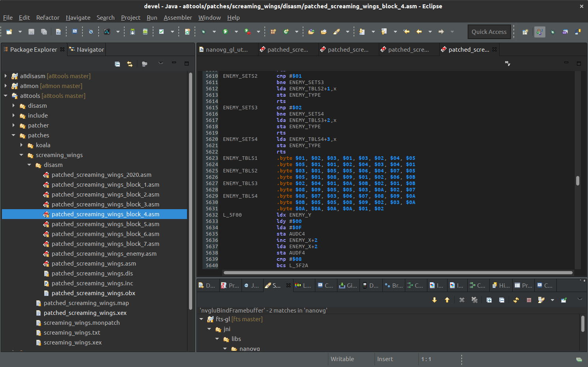Screen dimensions: 588x367
Task: Click the Debug bug icon
Action: (204, 32)
